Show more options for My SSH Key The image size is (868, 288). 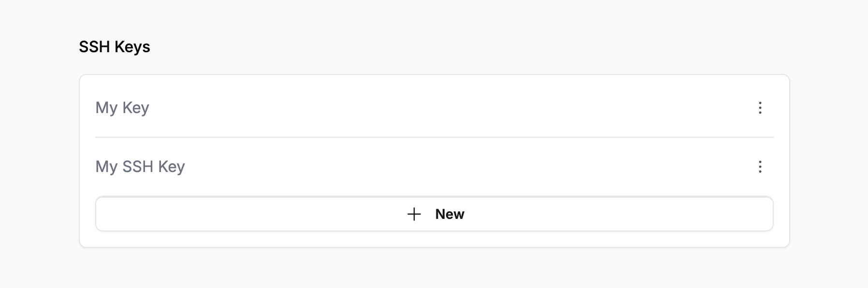(760, 167)
